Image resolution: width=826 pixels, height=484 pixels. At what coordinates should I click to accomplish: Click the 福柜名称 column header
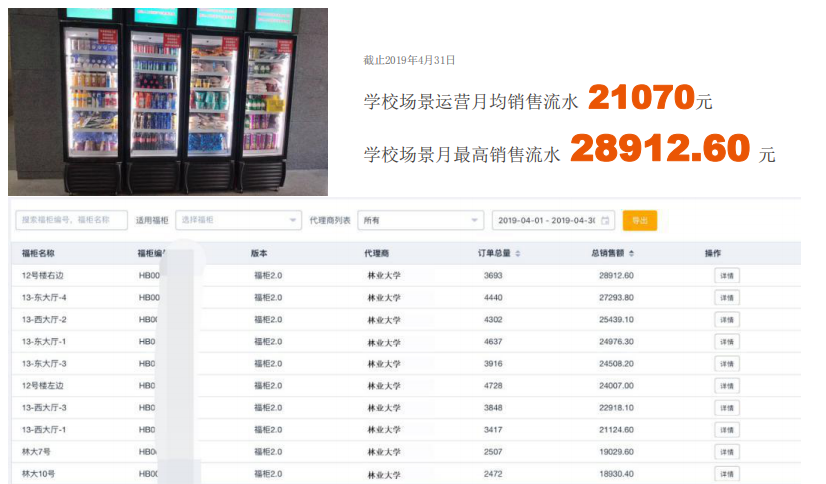(x=38, y=253)
